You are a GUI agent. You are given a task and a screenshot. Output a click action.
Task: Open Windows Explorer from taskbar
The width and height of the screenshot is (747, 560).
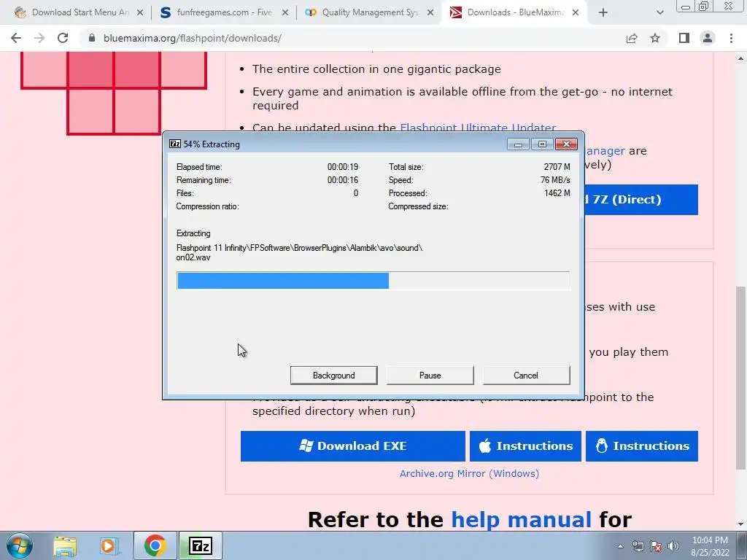[65, 545]
